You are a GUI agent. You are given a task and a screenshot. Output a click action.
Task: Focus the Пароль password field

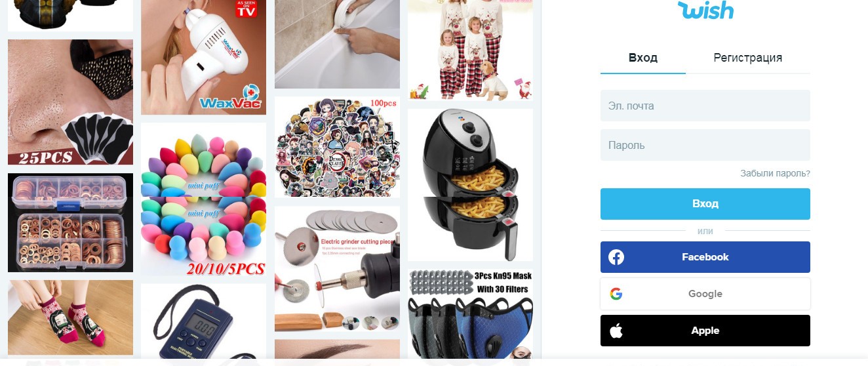(x=705, y=145)
